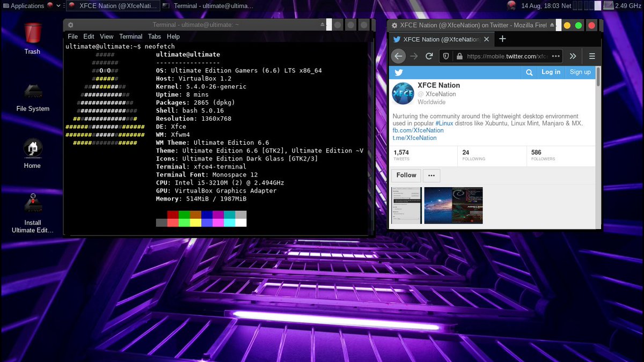This screenshot has width=644, height=362.
Task: Open the fb.com/XfceNation link
Action: point(418,130)
